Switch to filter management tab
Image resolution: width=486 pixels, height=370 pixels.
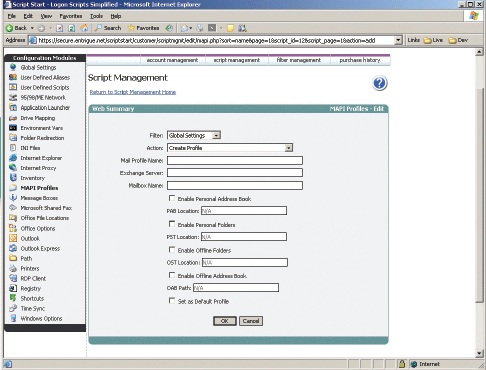pyautogui.click(x=299, y=60)
